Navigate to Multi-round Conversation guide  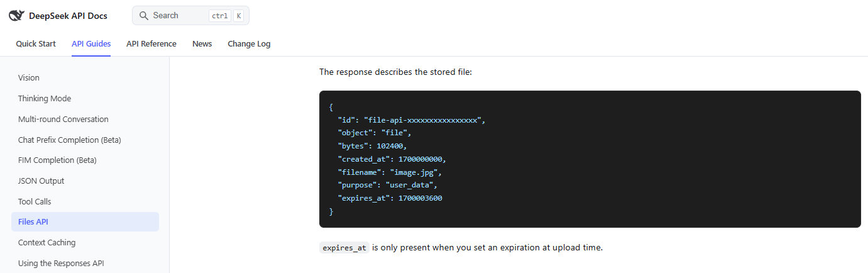pos(85,120)
